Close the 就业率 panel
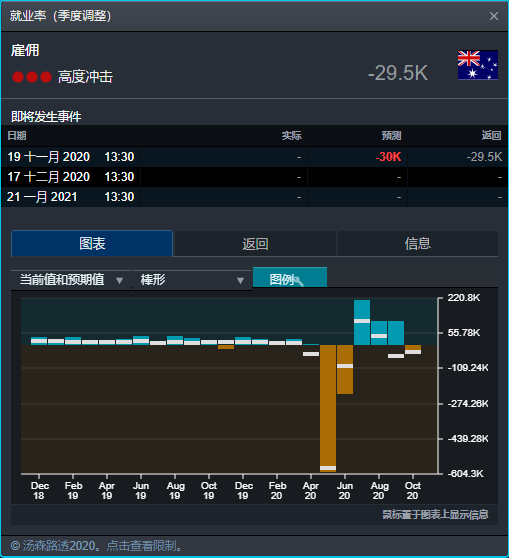Image resolution: width=509 pixels, height=558 pixels. click(x=493, y=16)
